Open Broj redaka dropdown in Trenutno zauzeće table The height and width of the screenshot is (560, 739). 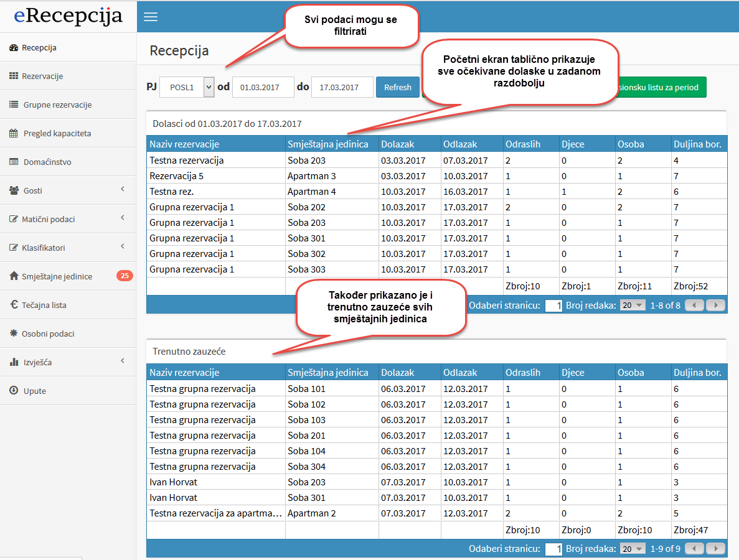pyautogui.click(x=632, y=549)
